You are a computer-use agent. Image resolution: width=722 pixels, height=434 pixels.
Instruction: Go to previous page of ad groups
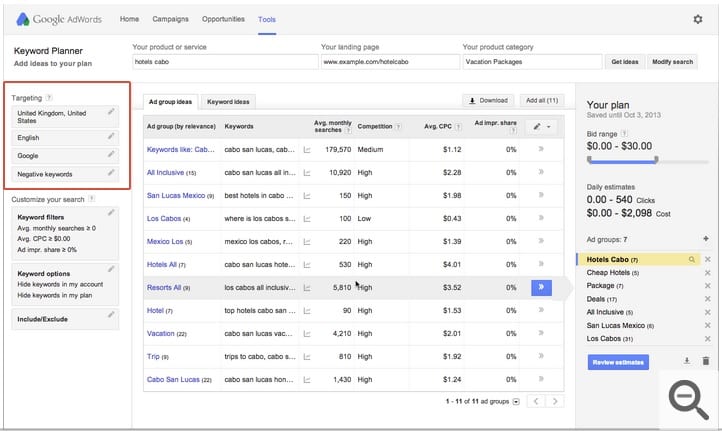(x=536, y=401)
